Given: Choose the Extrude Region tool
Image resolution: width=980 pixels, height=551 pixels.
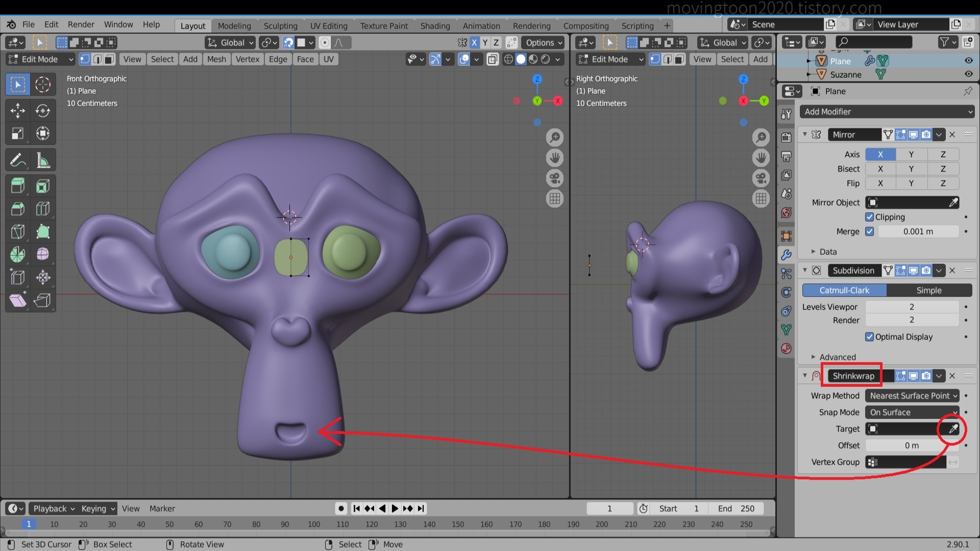Looking at the screenshot, I should pos(18,186).
